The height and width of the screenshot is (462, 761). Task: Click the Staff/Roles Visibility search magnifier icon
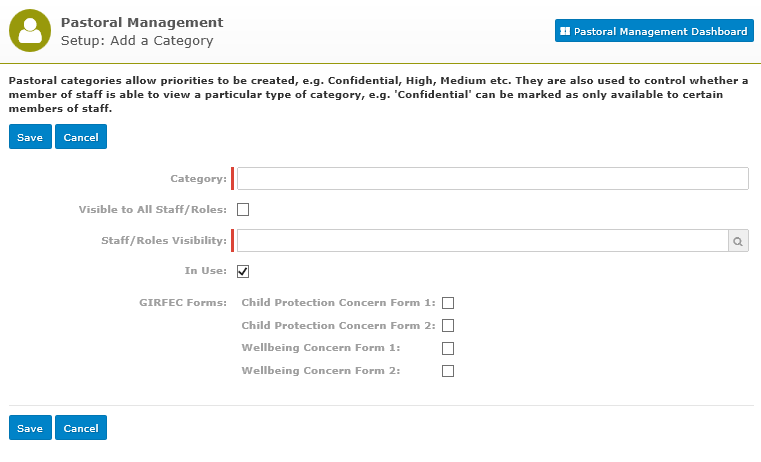click(x=738, y=241)
